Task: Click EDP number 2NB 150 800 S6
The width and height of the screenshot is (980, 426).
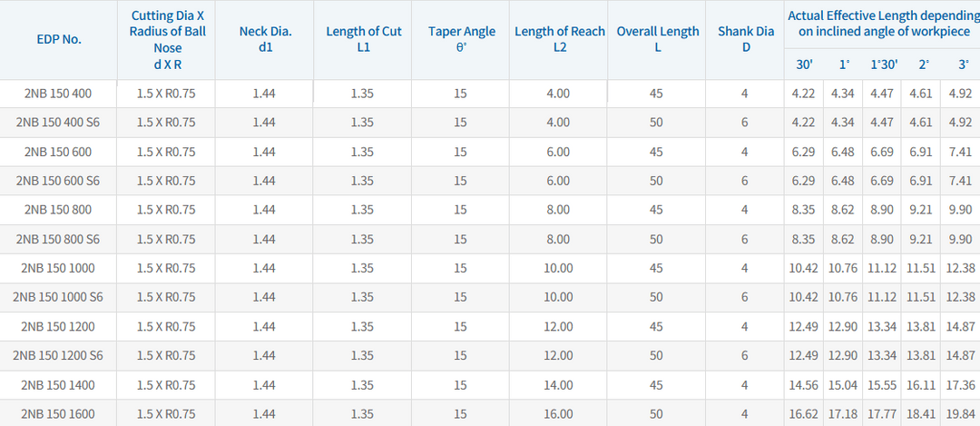Action: coord(58,239)
